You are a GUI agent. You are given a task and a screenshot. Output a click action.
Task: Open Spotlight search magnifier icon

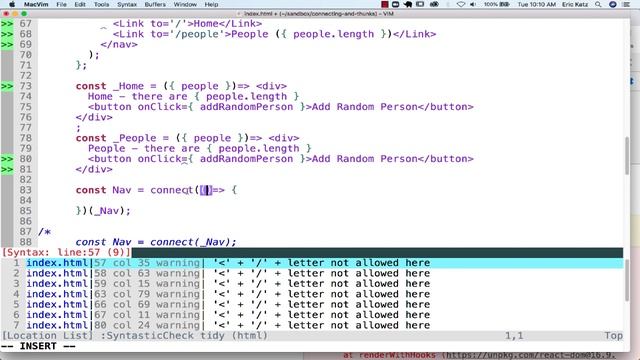[598, 4]
